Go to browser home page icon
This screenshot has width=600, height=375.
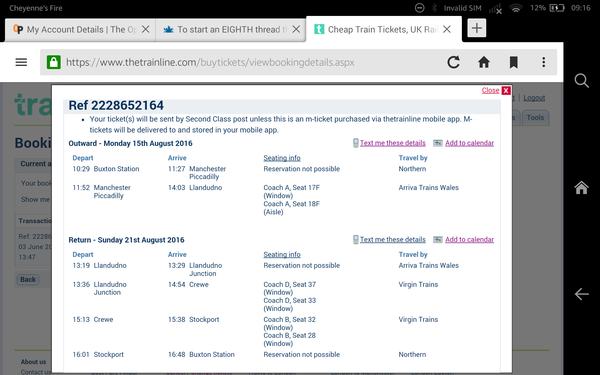(484, 62)
